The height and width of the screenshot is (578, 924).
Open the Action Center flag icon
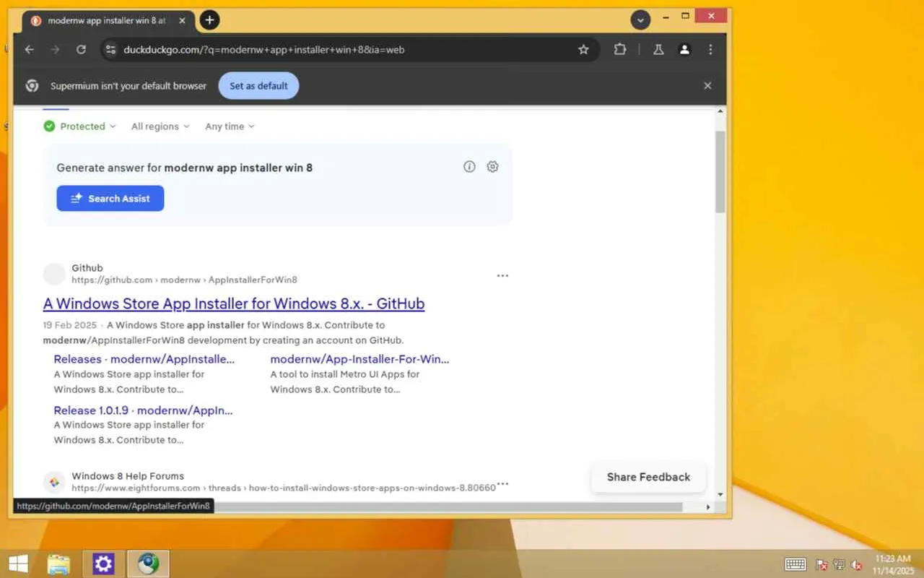(x=821, y=564)
